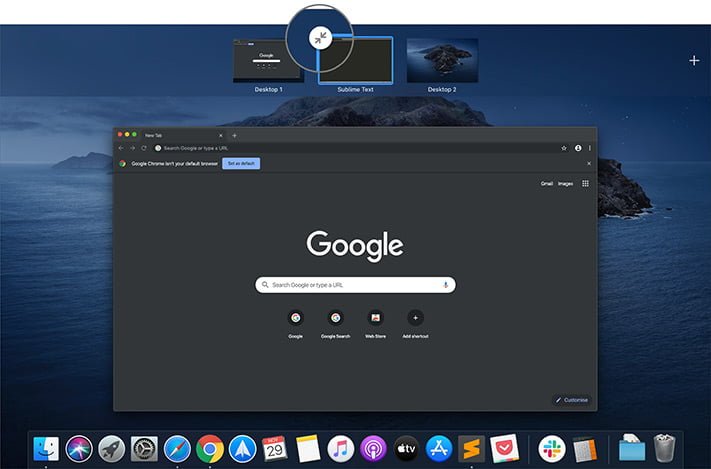Open the Web Store shortcut tile
Image resolution: width=711 pixels, height=469 pixels.
point(375,324)
